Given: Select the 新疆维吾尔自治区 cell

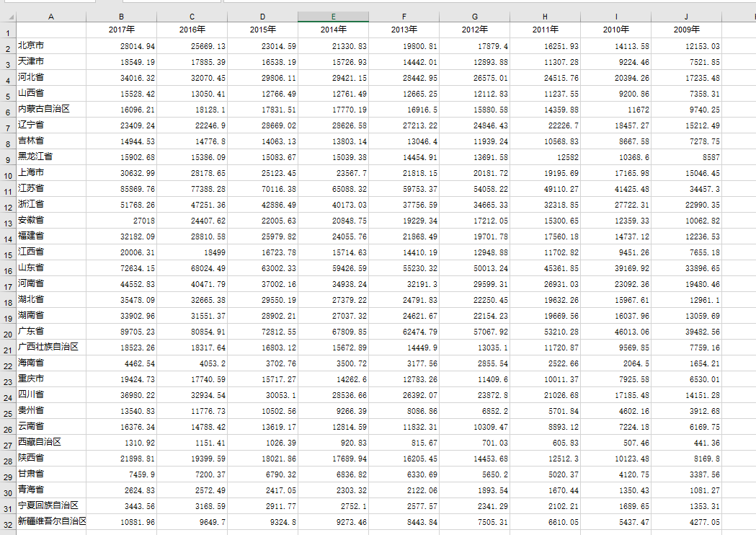Looking at the screenshot, I should point(51,522).
